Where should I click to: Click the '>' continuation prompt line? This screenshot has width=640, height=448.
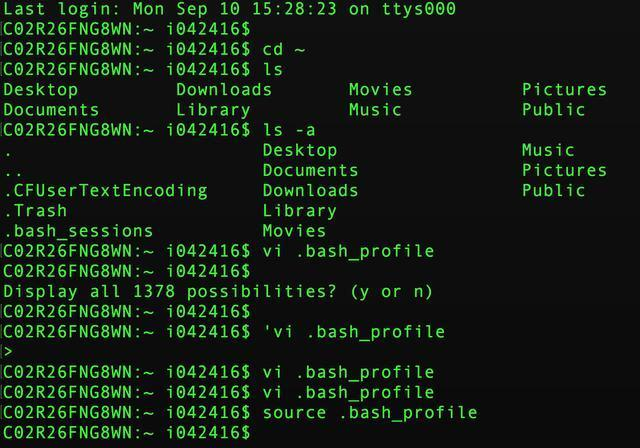[8, 352]
